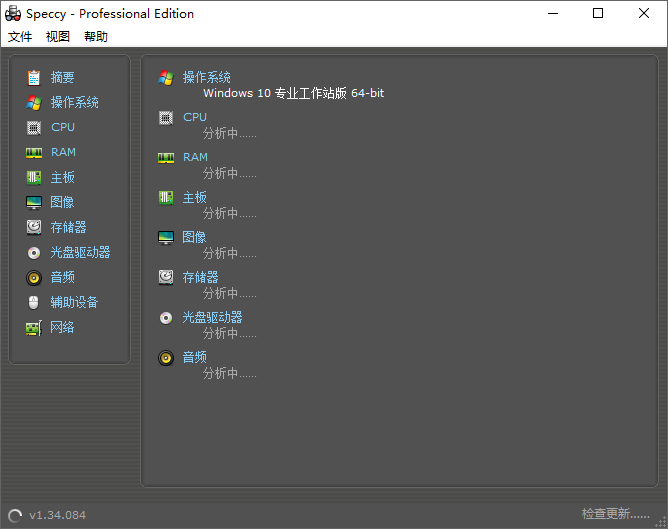This screenshot has width=668, height=529.
Task: Click the 存储器 hard drive icon in sidebar
Action: (34, 227)
